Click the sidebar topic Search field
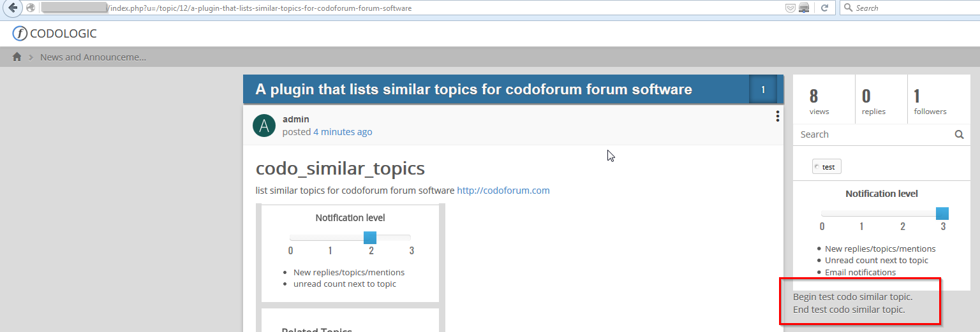Image resolution: width=980 pixels, height=332 pixels. pos(875,134)
